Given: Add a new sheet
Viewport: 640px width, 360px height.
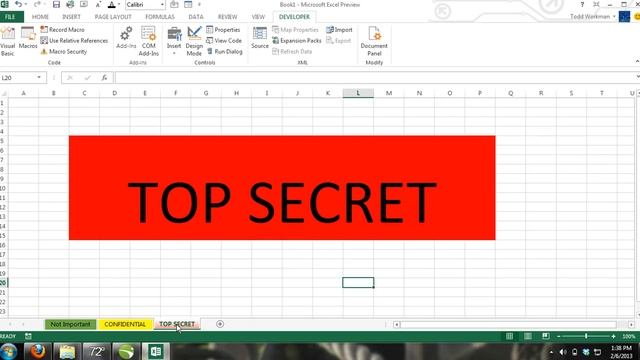Looking at the screenshot, I should pos(220,324).
